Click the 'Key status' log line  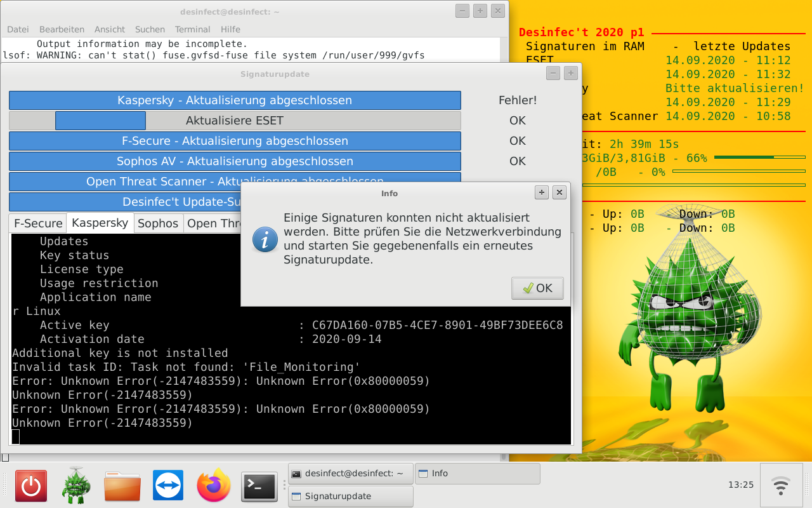tap(74, 255)
